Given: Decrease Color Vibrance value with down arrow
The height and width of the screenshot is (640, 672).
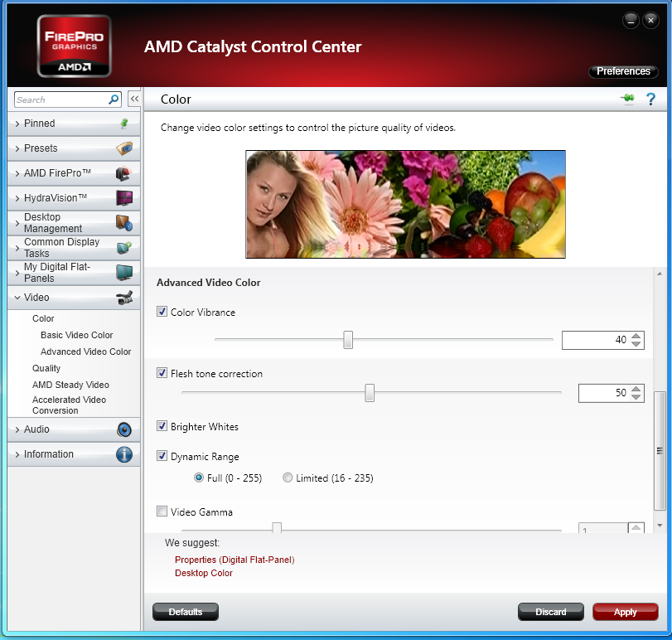Looking at the screenshot, I should coord(636,344).
